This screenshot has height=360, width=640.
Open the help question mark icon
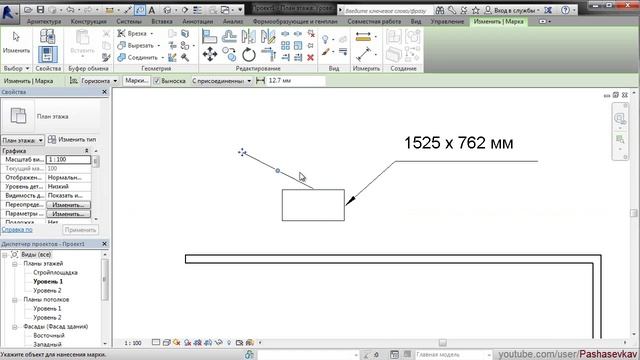point(565,10)
